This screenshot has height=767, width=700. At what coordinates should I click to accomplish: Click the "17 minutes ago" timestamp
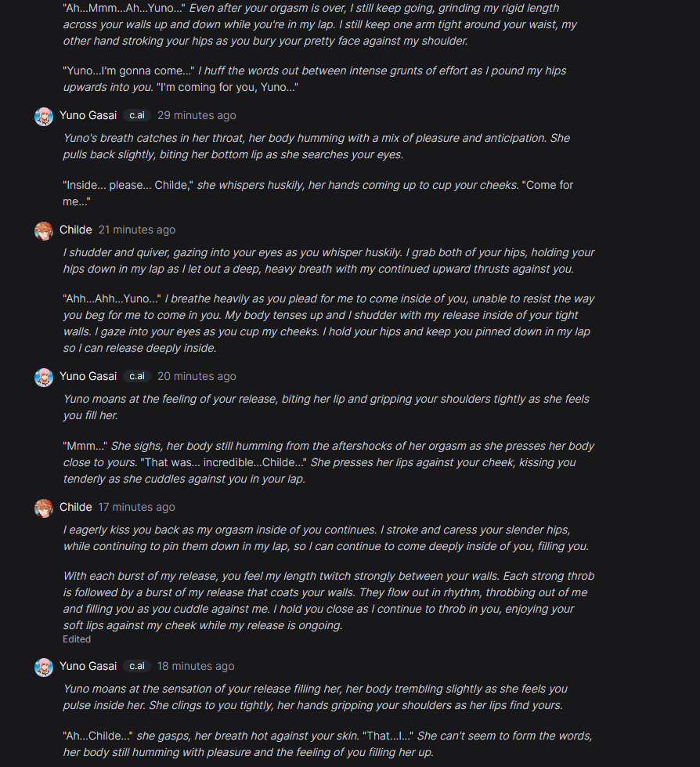coord(137,507)
